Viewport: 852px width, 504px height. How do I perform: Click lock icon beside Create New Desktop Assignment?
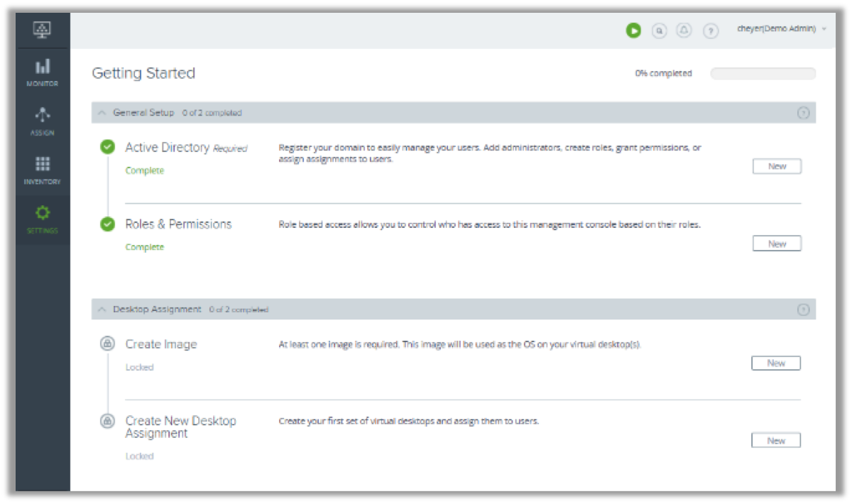[x=107, y=421]
